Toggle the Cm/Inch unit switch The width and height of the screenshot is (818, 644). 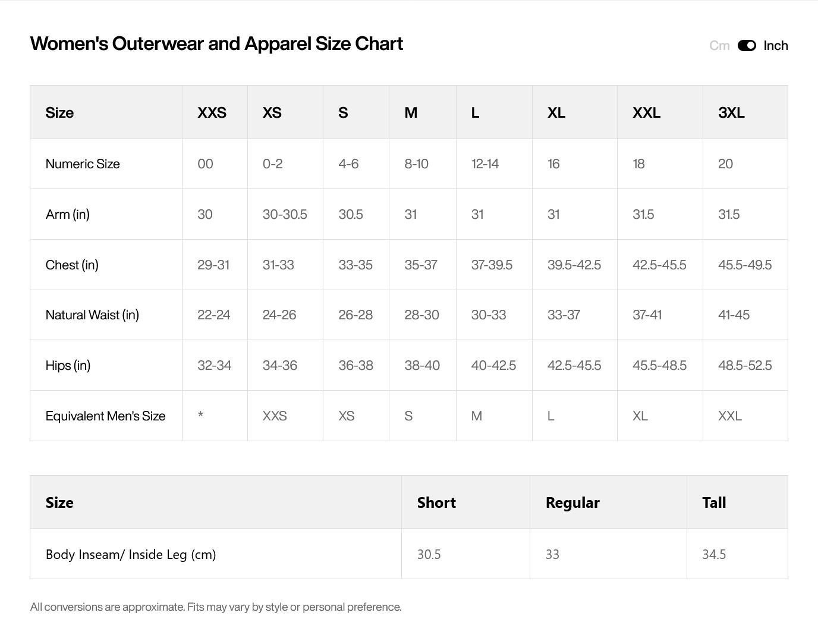click(747, 46)
